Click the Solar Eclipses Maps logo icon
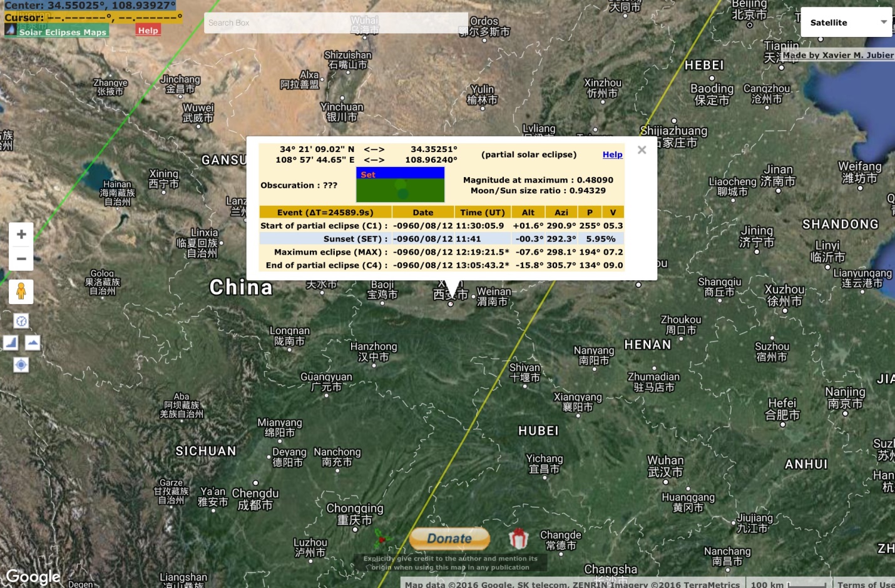Screen dimensions: 895x588 point(10,30)
